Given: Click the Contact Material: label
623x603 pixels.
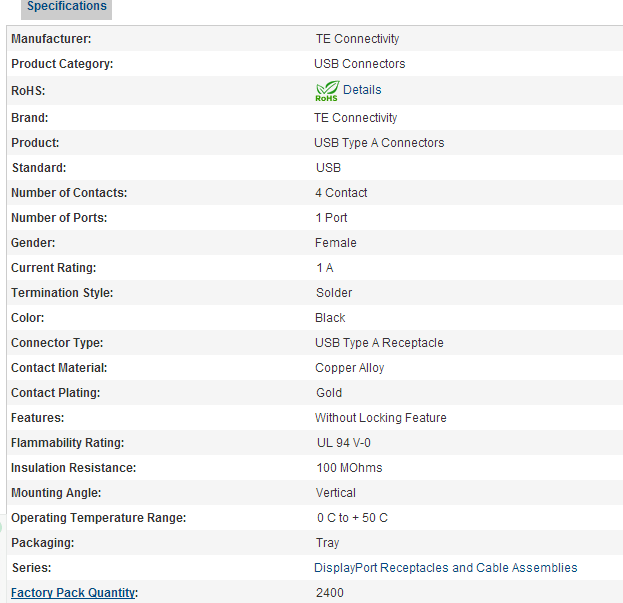Looking at the screenshot, I should (x=59, y=368).
